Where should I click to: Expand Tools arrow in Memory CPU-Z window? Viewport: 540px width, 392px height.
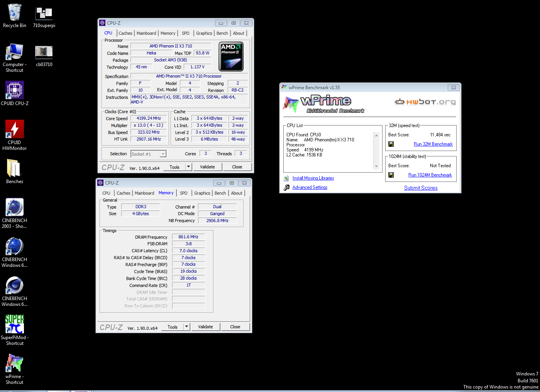[x=186, y=327]
